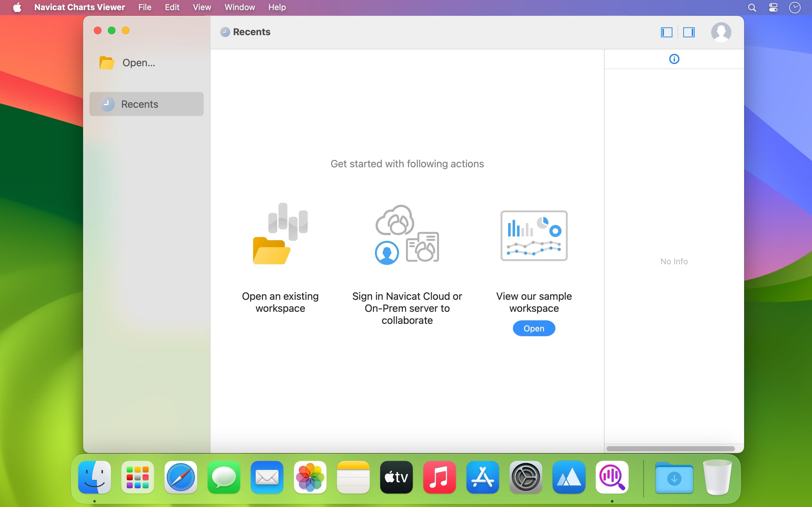Open Control Center in menu bar
Screen dimensions: 812x507
click(773, 7)
